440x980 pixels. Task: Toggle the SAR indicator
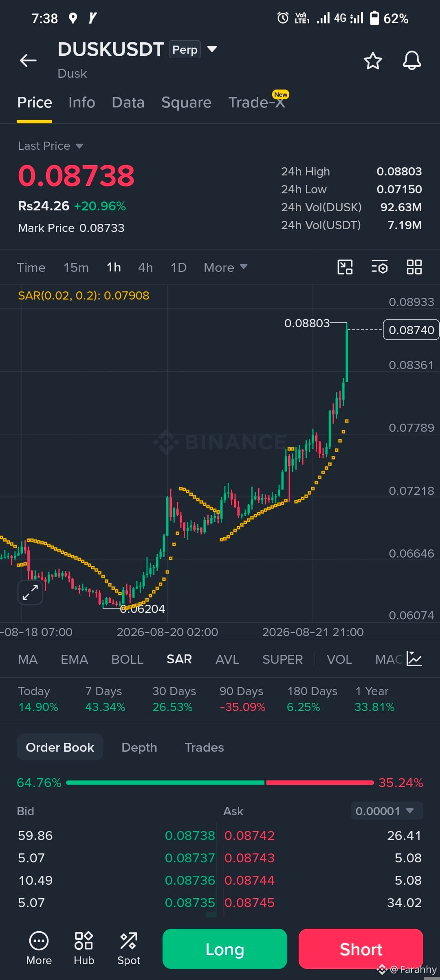click(179, 659)
